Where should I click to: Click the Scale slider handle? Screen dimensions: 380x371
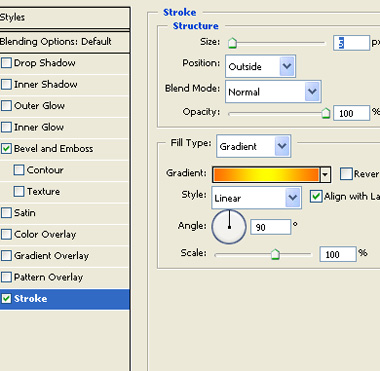pyautogui.click(x=275, y=254)
